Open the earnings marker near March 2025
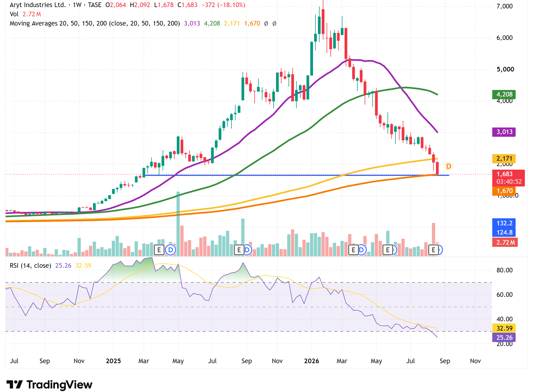This screenshot has height=392, width=533. coord(159,250)
